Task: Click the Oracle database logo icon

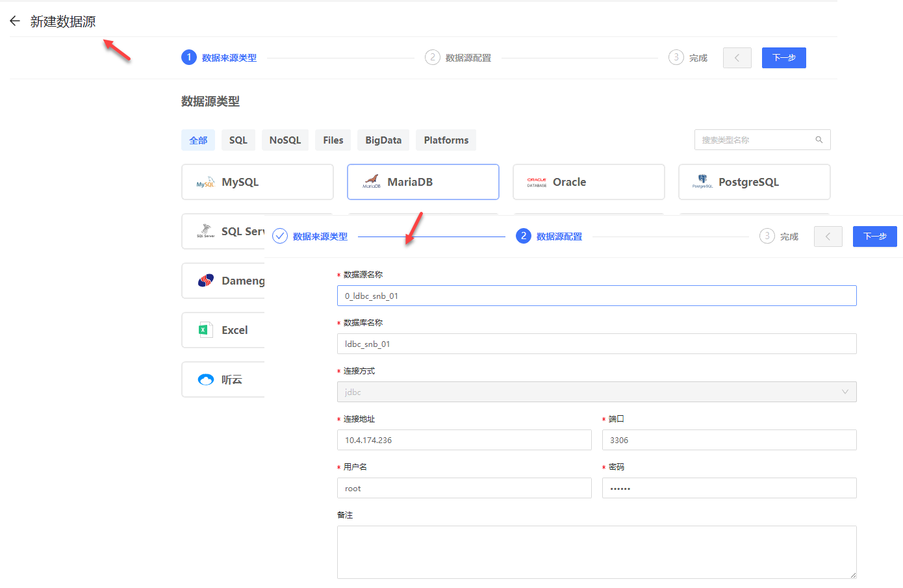Action: pos(537,183)
